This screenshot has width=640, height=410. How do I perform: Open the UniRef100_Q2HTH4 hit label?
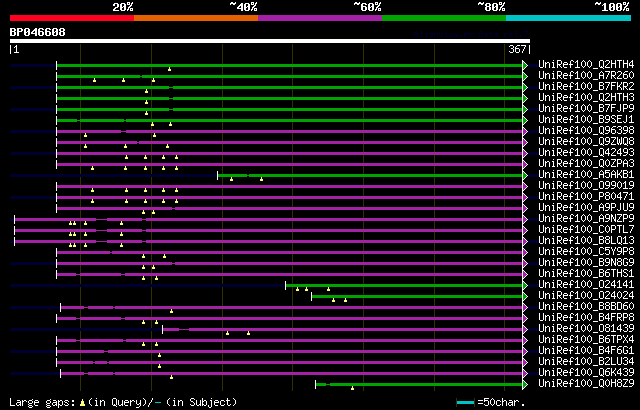(x=586, y=64)
